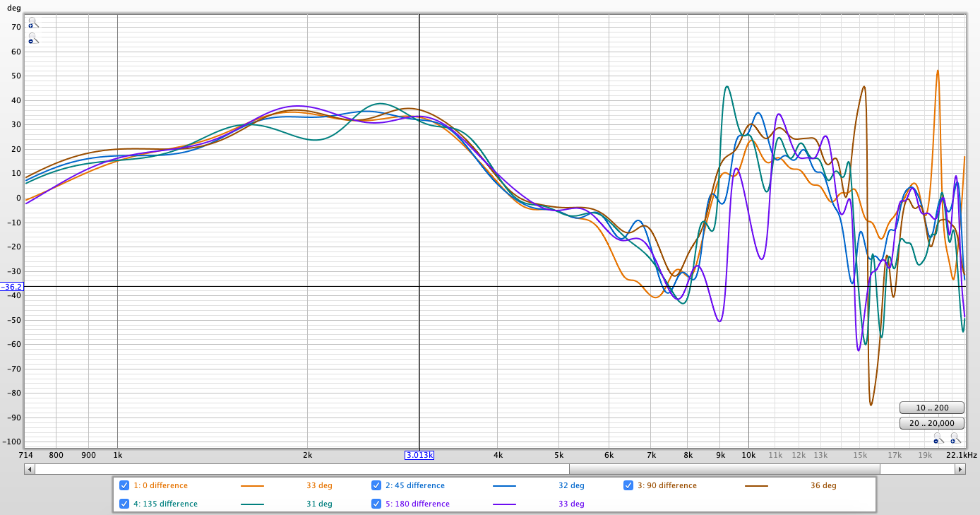Click the horizontal scrollbar thumb

pyautogui.click(x=724, y=469)
